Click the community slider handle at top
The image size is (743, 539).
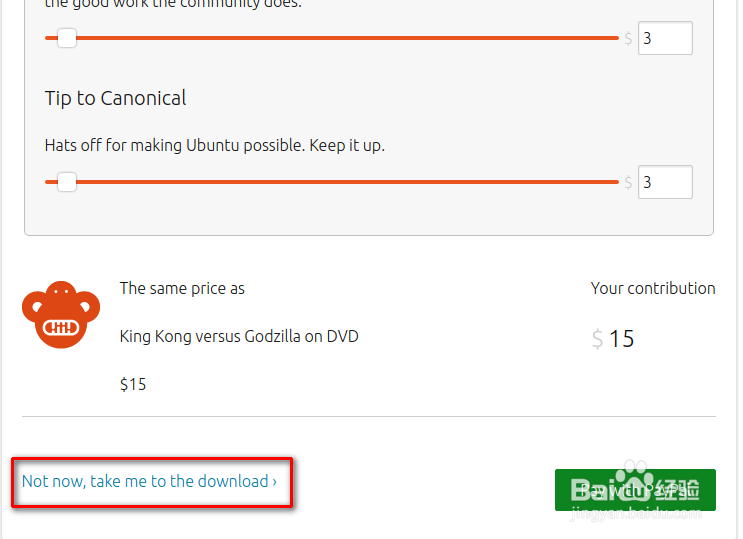pyautogui.click(x=67, y=38)
